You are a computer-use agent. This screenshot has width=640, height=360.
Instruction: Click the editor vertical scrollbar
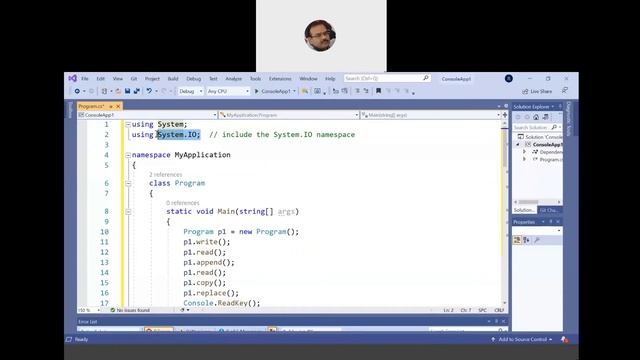coord(505,212)
